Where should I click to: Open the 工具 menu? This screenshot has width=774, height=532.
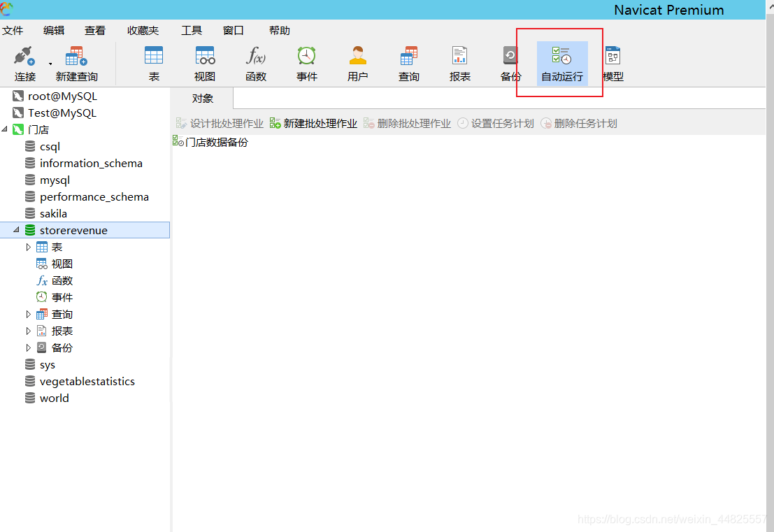tap(192, 31)
